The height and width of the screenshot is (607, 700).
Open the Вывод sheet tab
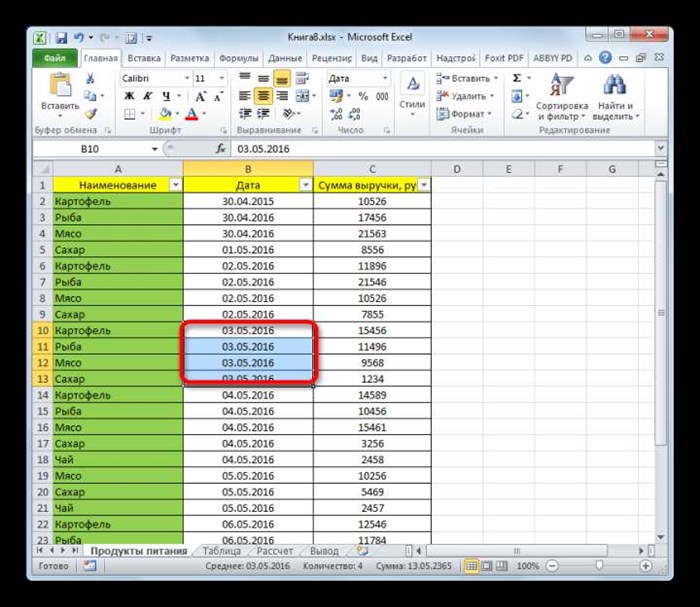[x=324, y=551]
